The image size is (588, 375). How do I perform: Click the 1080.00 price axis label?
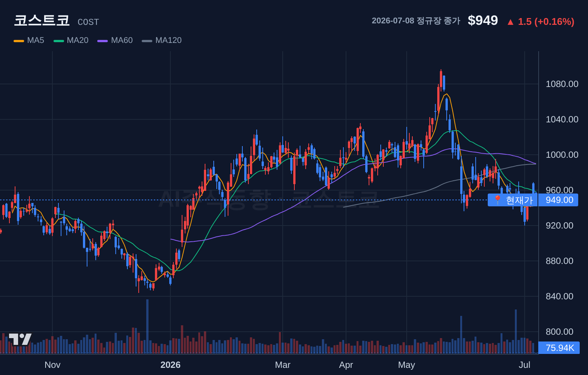pyautogui.click(x=562, y=84)
